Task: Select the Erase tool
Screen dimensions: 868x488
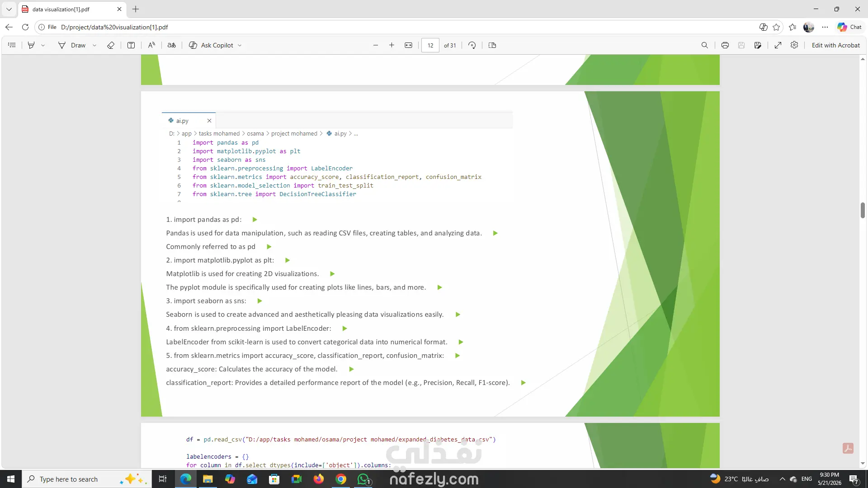Action: pos(110,45)
